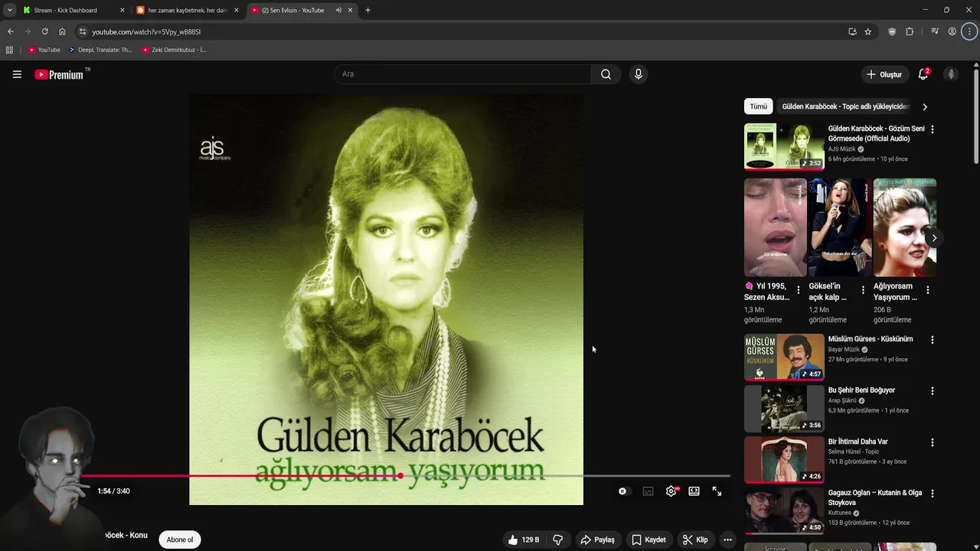Click the subtitles icon in the player

[x=648, y=491]
